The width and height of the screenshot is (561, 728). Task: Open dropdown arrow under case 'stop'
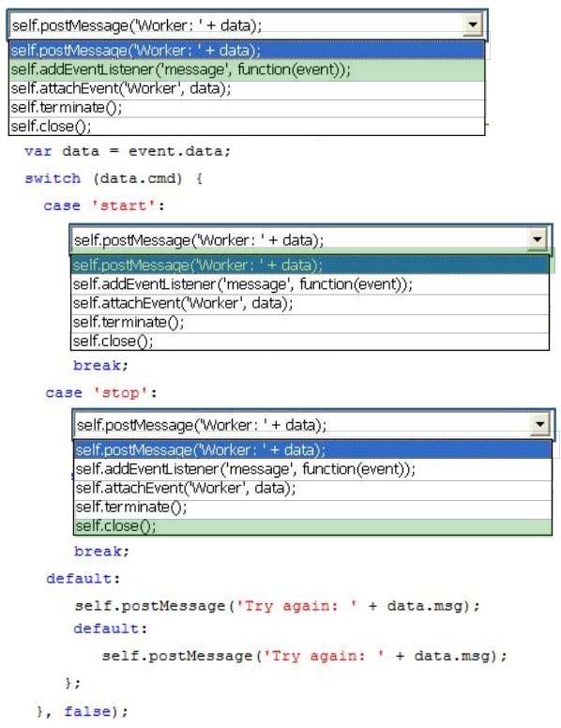point(540,424)
